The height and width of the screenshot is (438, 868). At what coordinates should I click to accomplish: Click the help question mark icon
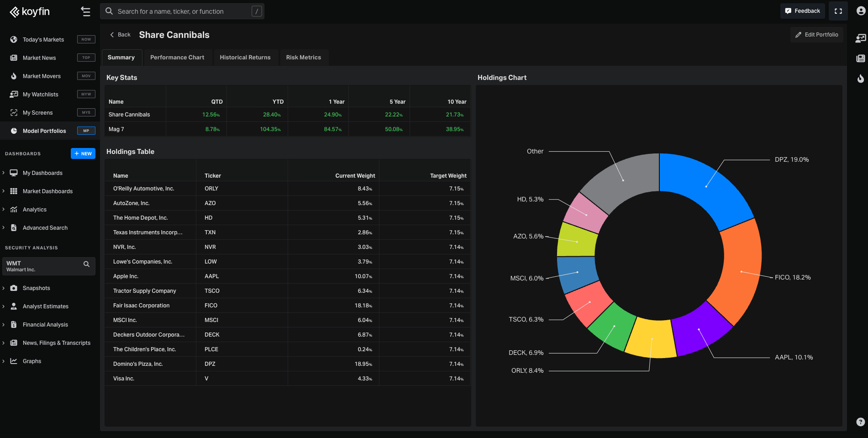tap(860, 422)
